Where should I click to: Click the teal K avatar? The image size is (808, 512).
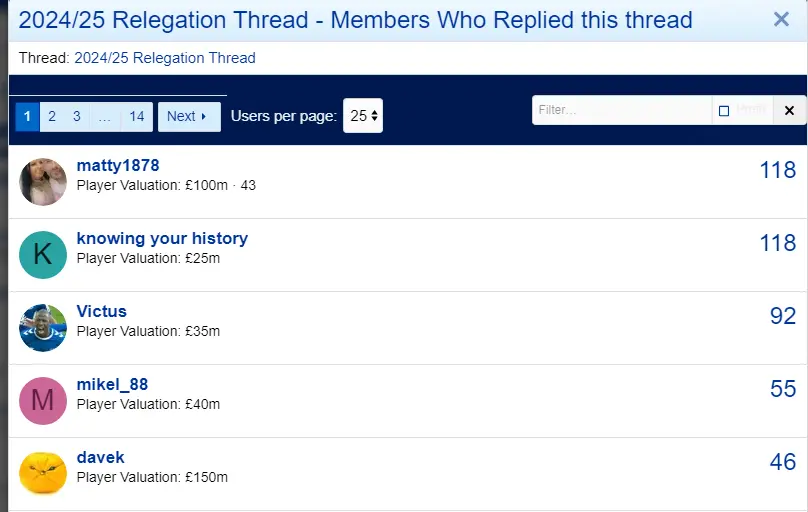pyautogui.click(x=43, y=255)
